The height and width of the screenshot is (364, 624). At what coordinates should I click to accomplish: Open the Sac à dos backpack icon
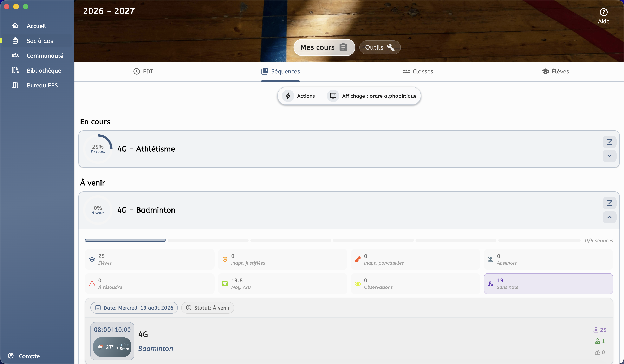pyautogui.click(x=15, y=41)
